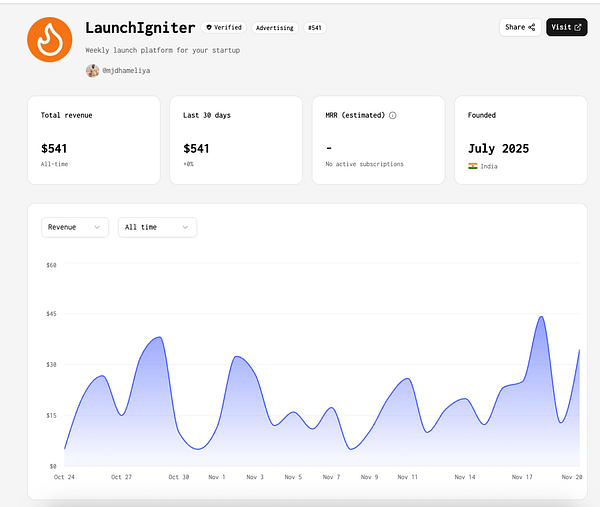Click the 'Nov 20' x-axis label
The height and width of the screenshot is (507, 600).
[x=572, y=477]
